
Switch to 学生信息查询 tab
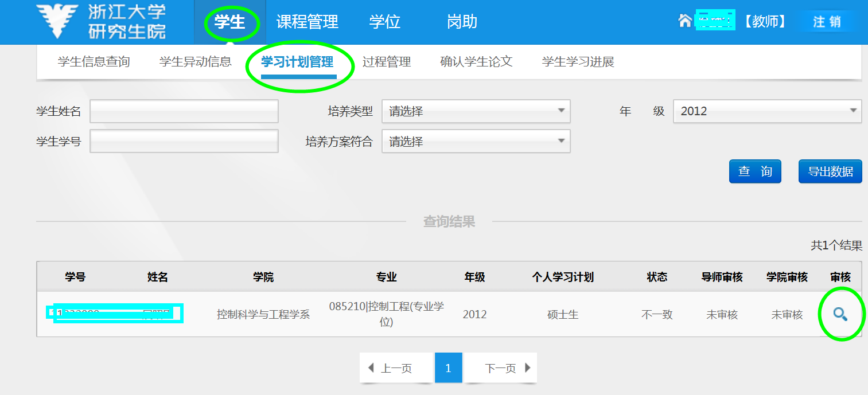click(94, 62)
